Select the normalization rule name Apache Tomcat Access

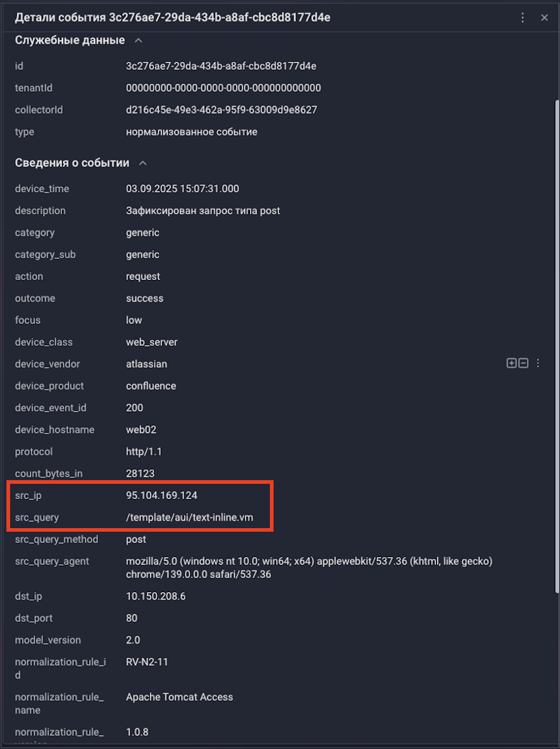(179, 697)
